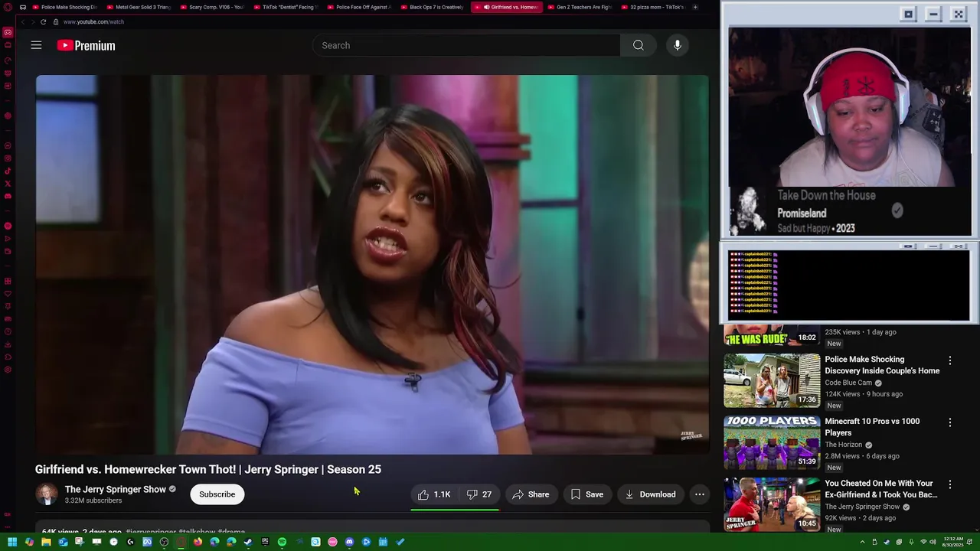Open Police Make Shocking Discovery title link
The image size is (980, 551).
pos(882,365)
